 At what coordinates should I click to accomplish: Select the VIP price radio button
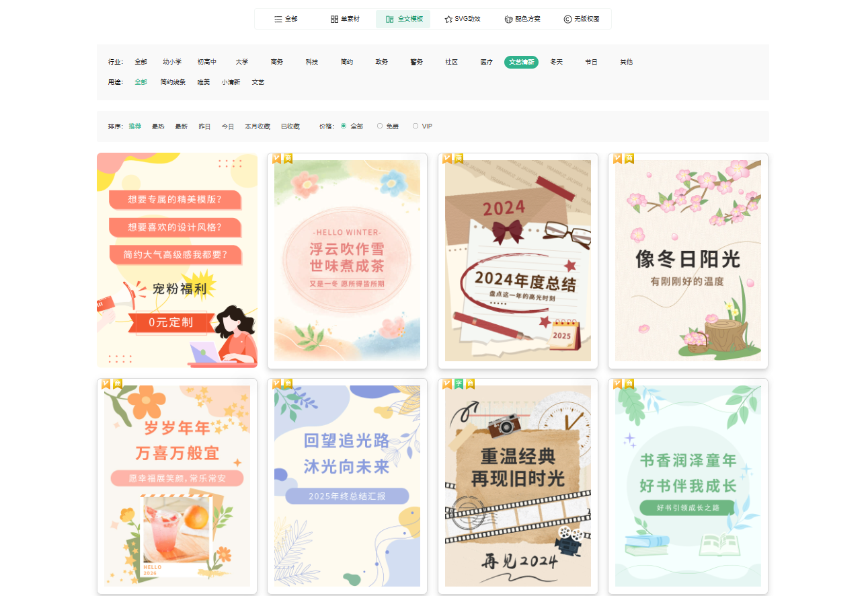click(x=416, y=126)
